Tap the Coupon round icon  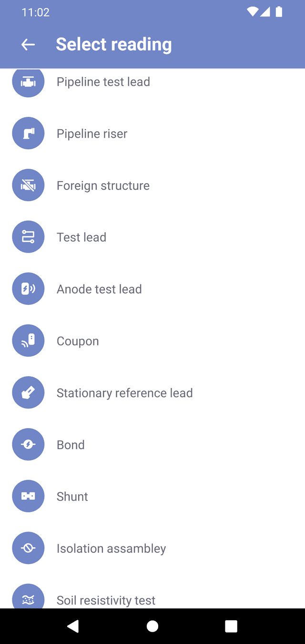pyautogui.click(x=28, y=341)
